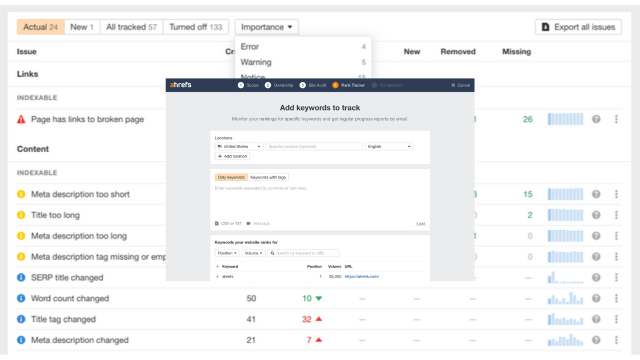Click the Specific location optional field

tap(314, 147)
